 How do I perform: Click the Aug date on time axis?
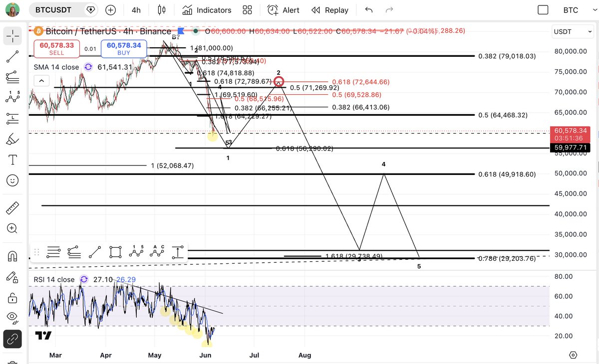pyautogui.click(x=304, y=355)
